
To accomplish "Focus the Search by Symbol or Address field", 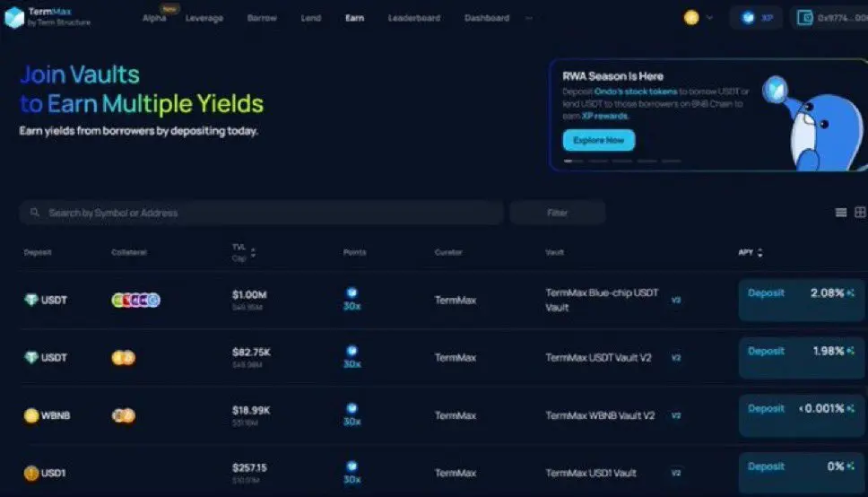I will [x=261, y=213].
